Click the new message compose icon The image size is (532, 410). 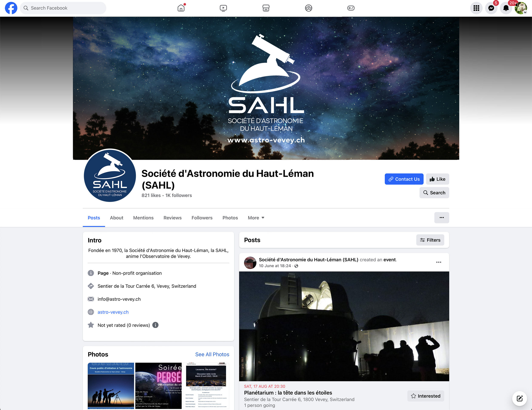coord(519,398)
